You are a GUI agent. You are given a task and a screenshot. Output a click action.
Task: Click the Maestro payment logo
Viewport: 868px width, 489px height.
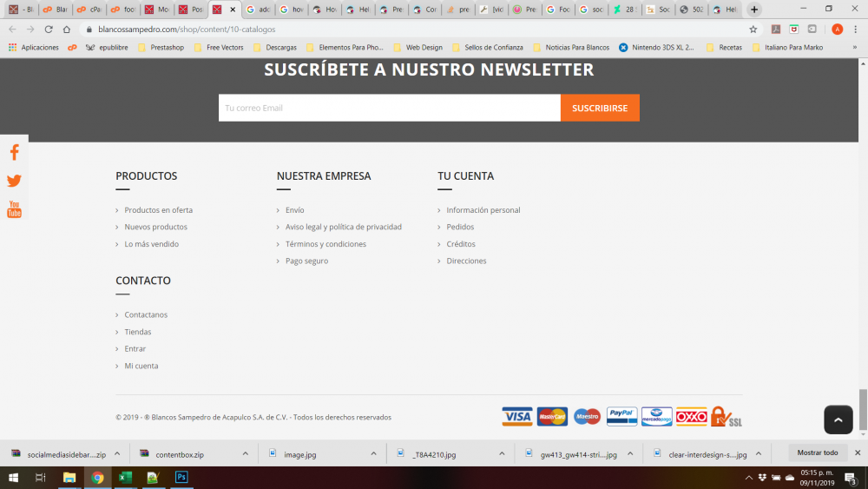pos(587,416)
